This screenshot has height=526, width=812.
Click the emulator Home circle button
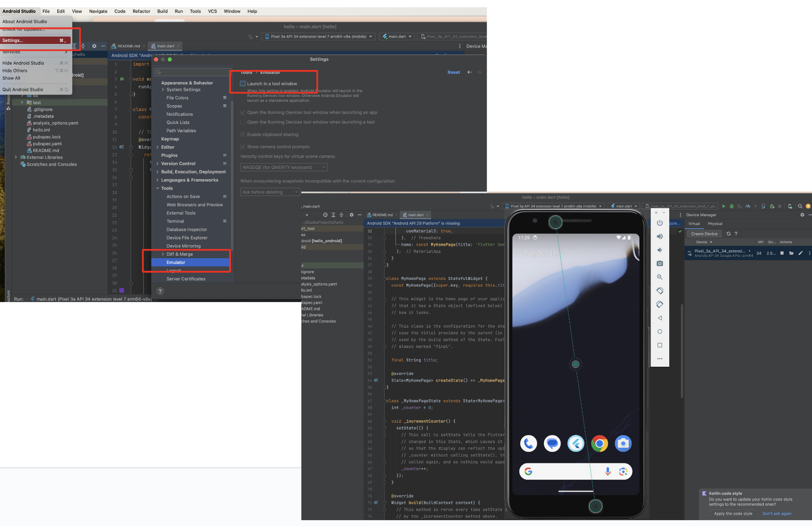pos(660,332)
